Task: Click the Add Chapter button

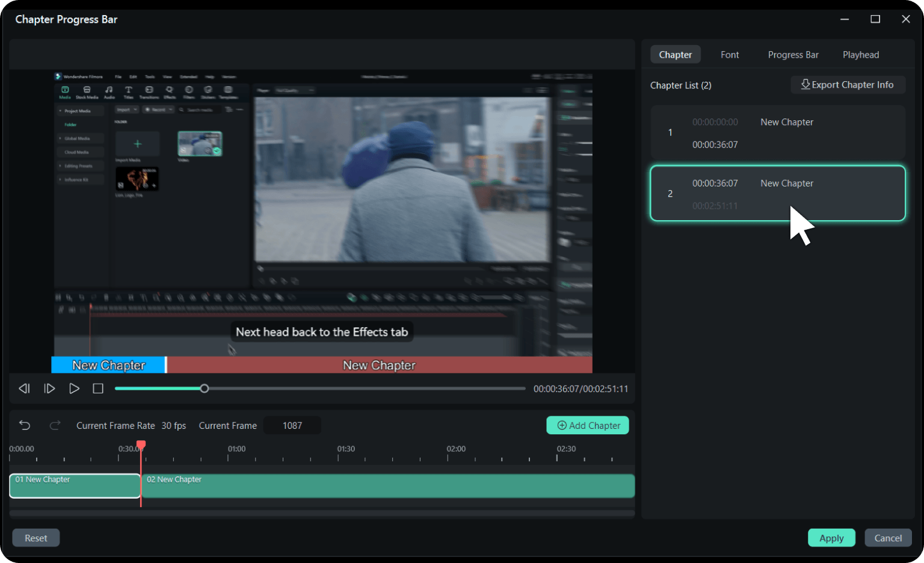Action: (588, 425)
